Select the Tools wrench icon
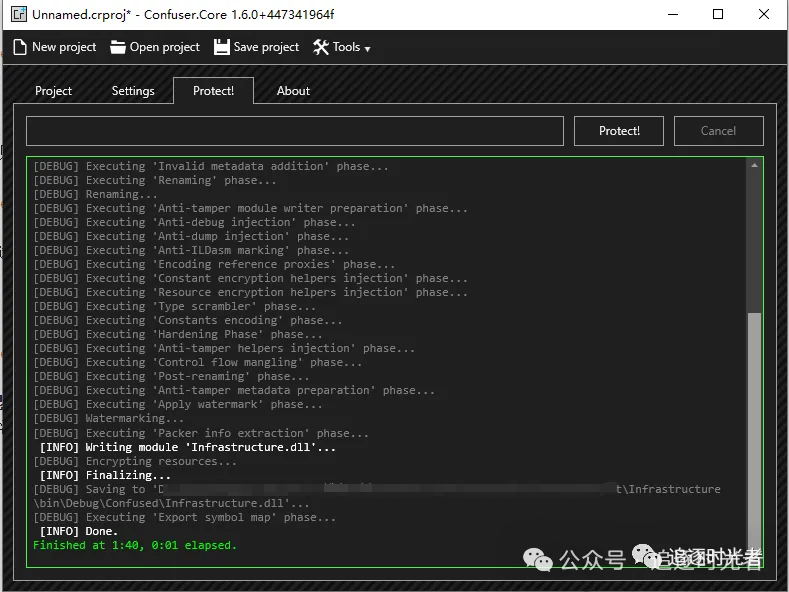Screen dimensions: 789x592 (321, 47)
